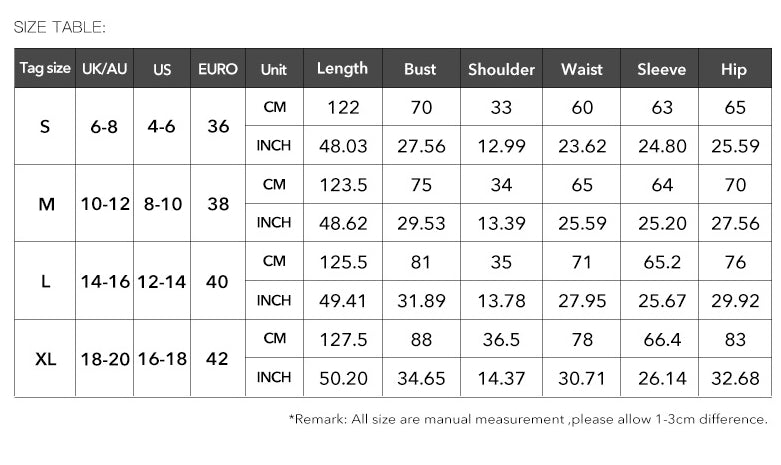Click the Tag size column header
This screenshot has width=781, height=465.
click(x=45, y=68)
